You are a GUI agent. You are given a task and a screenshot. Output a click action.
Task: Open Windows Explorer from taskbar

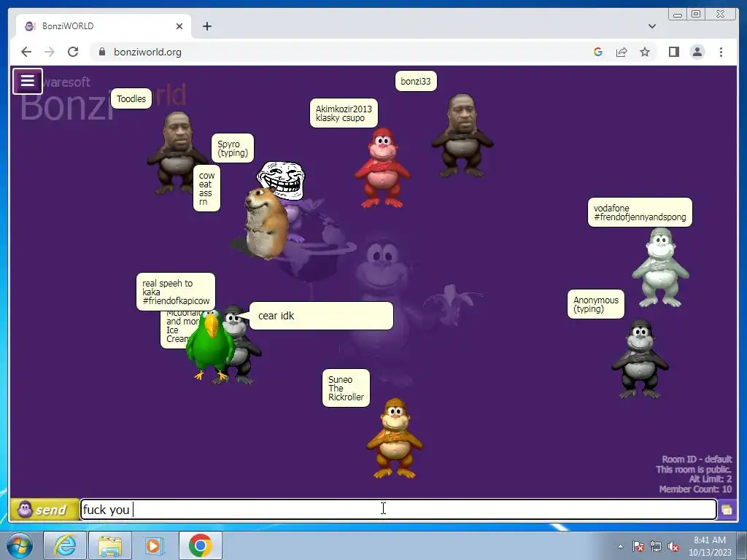coord(110,545)
